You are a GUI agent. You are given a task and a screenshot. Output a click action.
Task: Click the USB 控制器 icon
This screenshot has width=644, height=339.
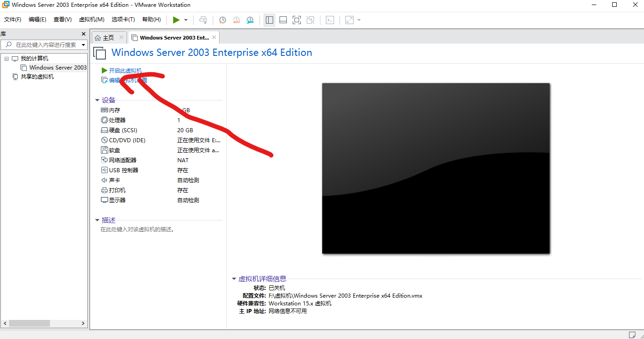(105, 170)
